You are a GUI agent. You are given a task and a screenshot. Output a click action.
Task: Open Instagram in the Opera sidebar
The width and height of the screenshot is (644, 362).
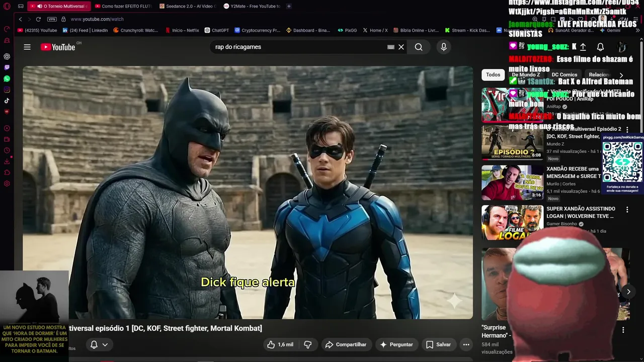coord(7,89)
